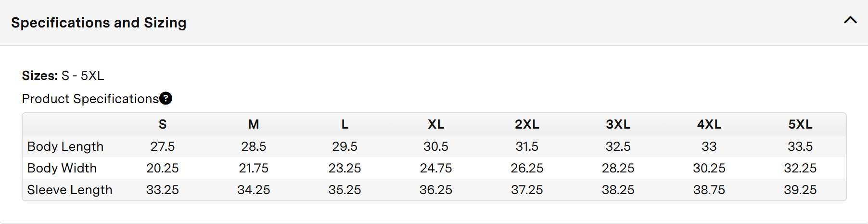Select the L size column header
Image resolution: width=868 pixels, height=224 pixels.
click(345, 124)
